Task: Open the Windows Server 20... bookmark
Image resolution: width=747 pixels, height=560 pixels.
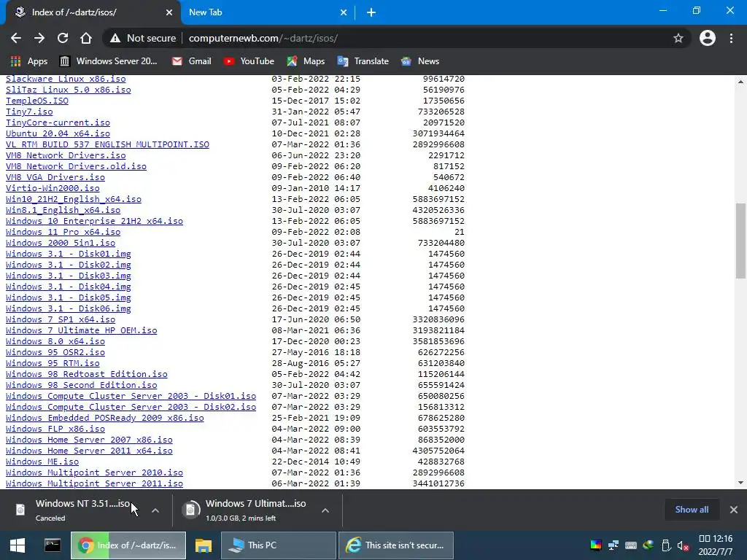Action: pos(108,61)
